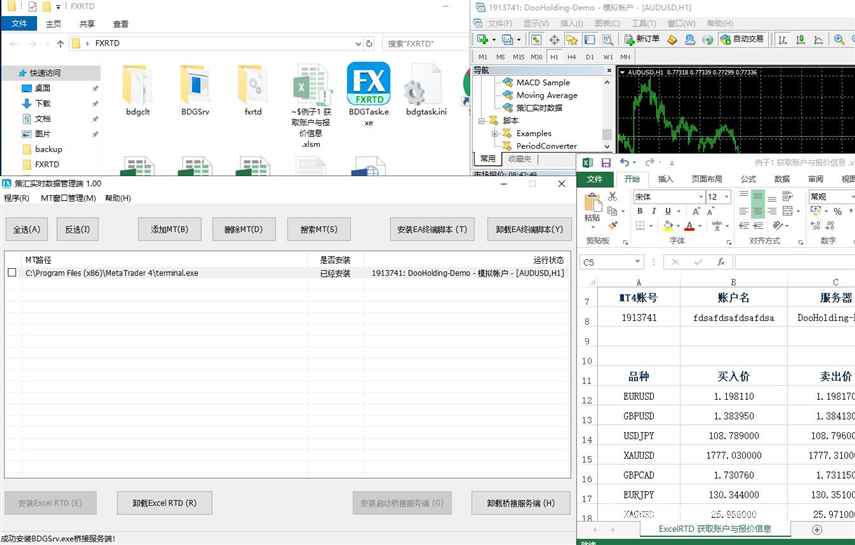The width and height of the screenshot is (855, 545).
Task: Click the MT4 new chart icon
Action: click(x=483, y=39)
